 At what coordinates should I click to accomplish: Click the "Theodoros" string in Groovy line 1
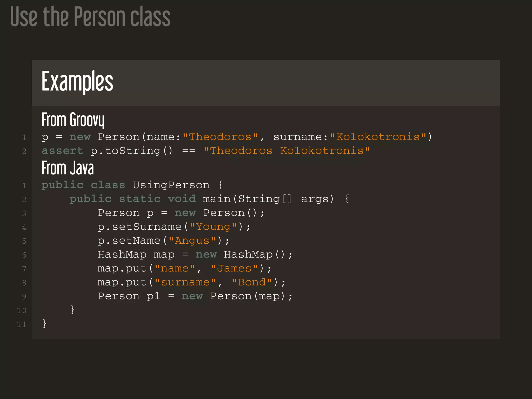(220, 137)
